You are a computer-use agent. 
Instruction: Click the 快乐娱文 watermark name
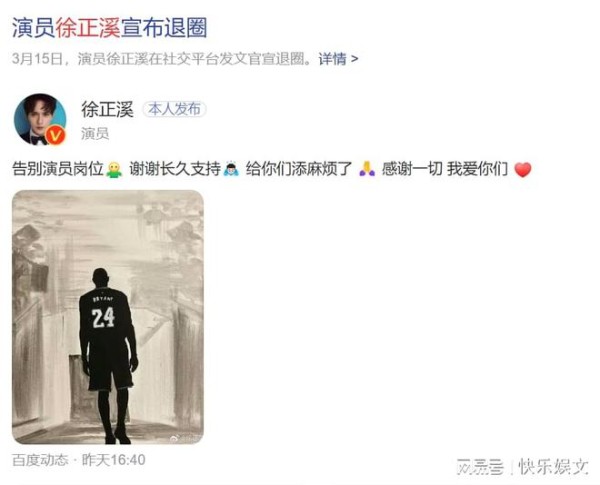(553, 467)
